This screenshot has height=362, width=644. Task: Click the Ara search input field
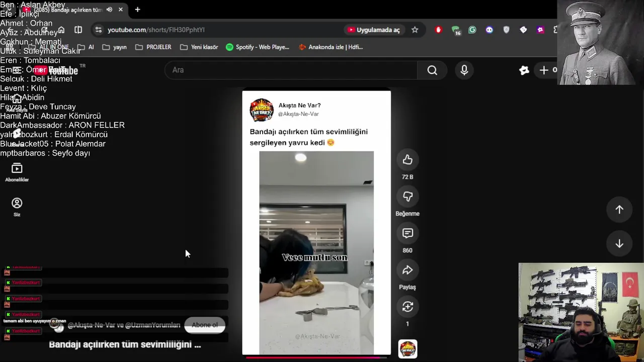[291, 70]
